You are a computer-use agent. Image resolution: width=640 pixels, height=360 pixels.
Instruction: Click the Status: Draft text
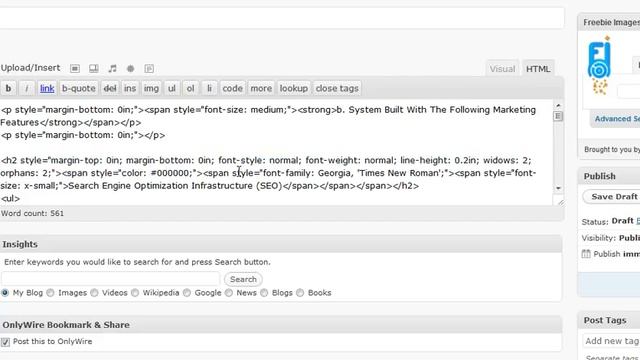[x=607, y=221]
